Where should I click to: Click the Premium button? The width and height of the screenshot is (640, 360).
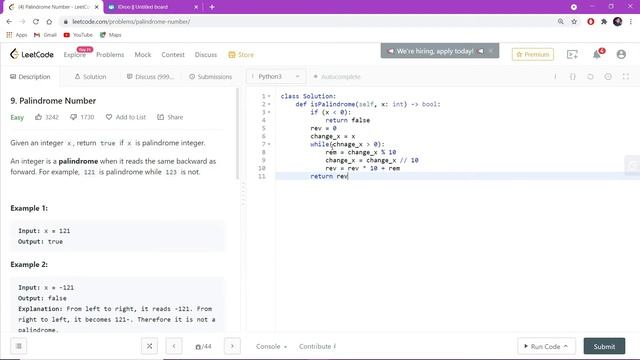[x=533, y=54]
